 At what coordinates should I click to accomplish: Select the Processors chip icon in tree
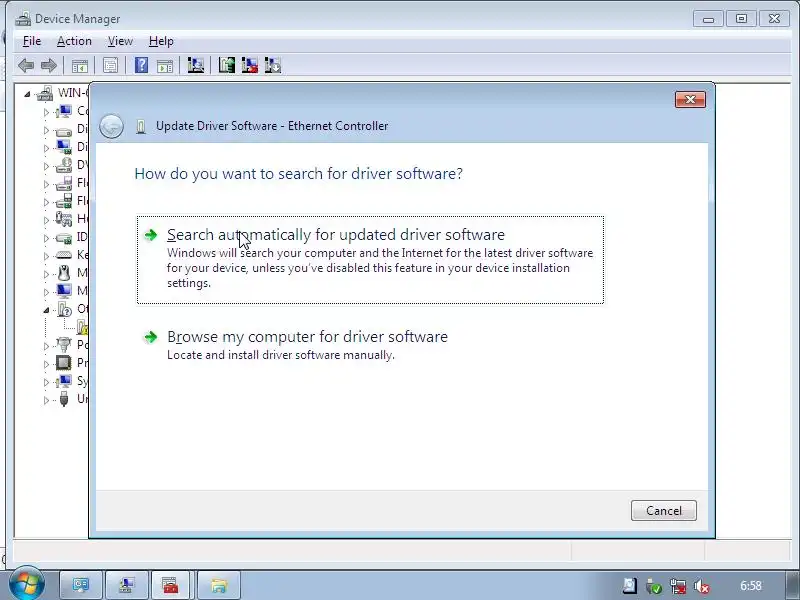64,363
